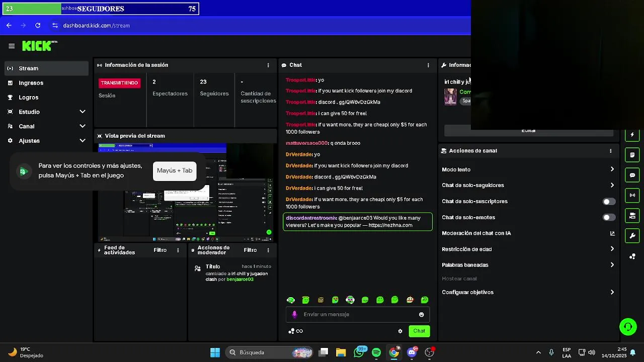
Task: Click the Windows Start button
Action: (215, 352)
